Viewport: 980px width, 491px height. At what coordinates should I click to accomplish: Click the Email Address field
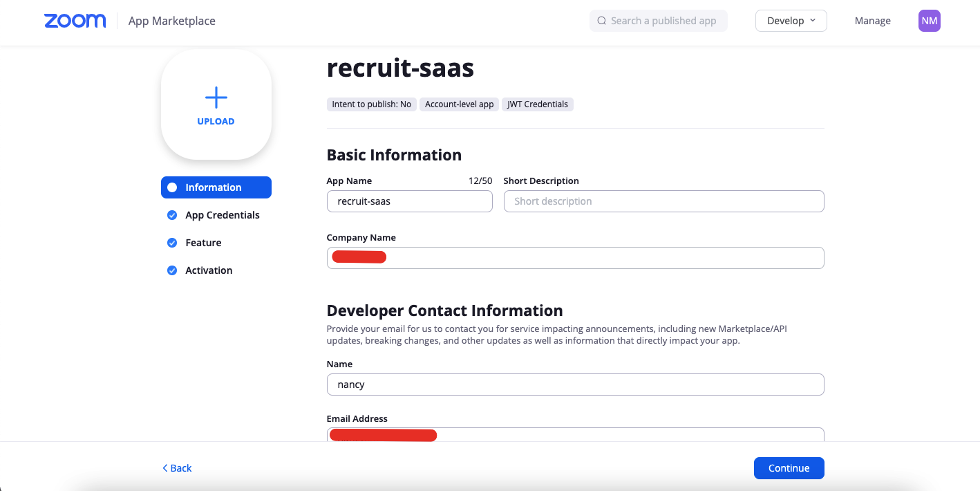coord(576,434)
